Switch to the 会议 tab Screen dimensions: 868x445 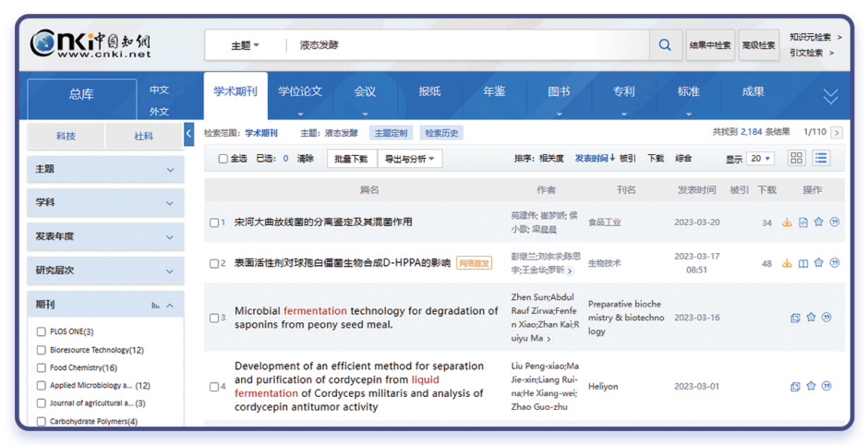[365, 92]
